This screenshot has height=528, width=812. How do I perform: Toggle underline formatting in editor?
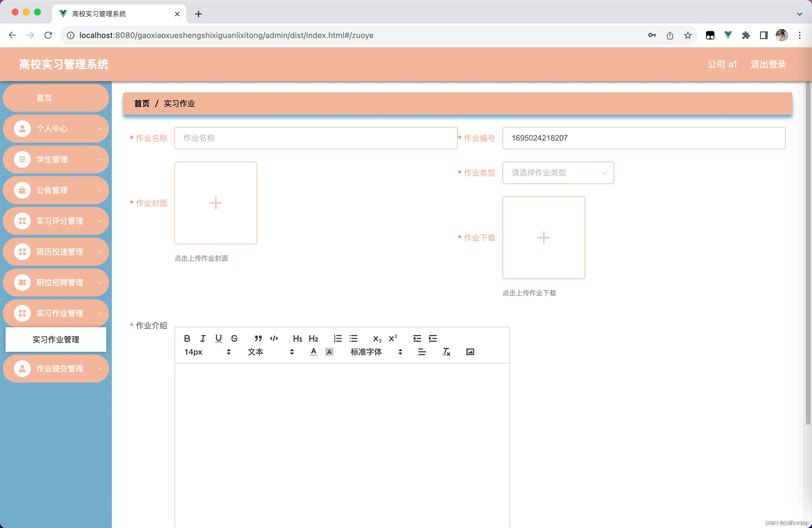pyautogui.click(x=218, y=338)
